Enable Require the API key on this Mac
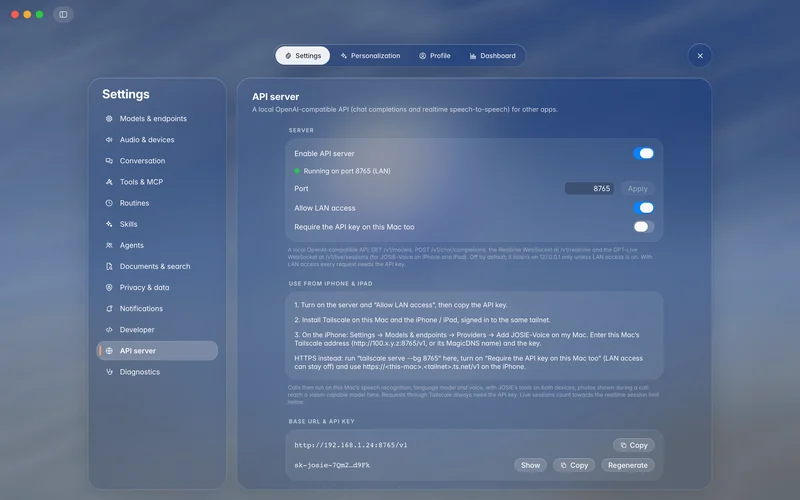 click(x=643, y=227)
